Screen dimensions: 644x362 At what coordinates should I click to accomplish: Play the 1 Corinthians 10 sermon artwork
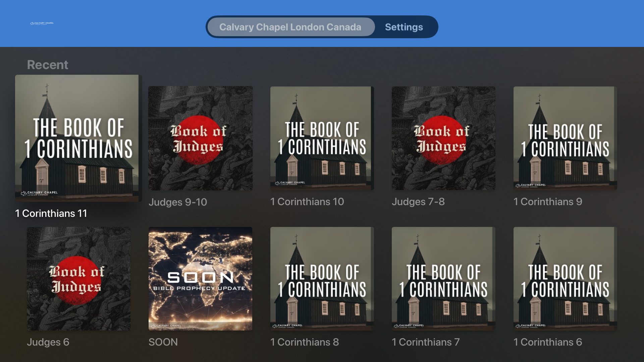click(x=322, y=138)
